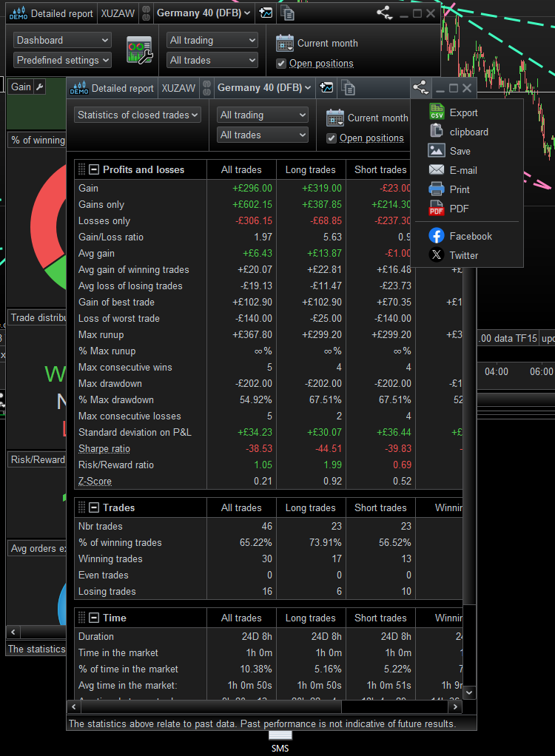Click down arrow of vertical scrollbar
Screen dimensions: 555x756
pyautogui.click(x=469, y=693)
